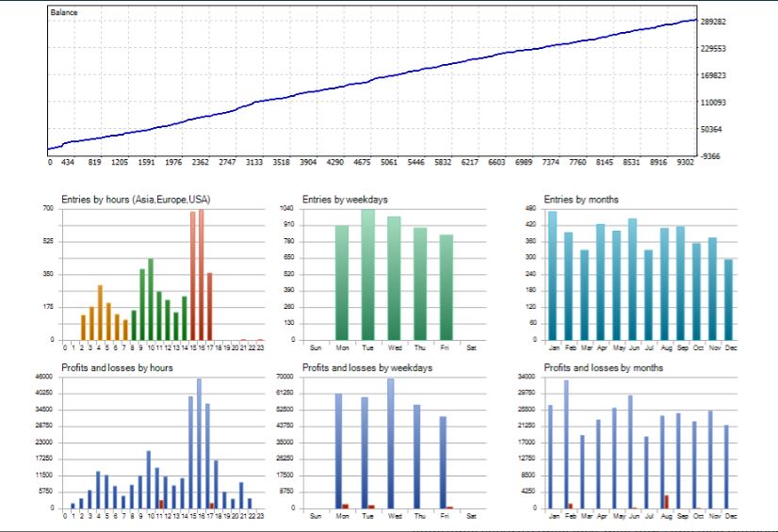Select the Jan bar in Entries by months
The height and width of the screenshot is (532, 778).
552,276
